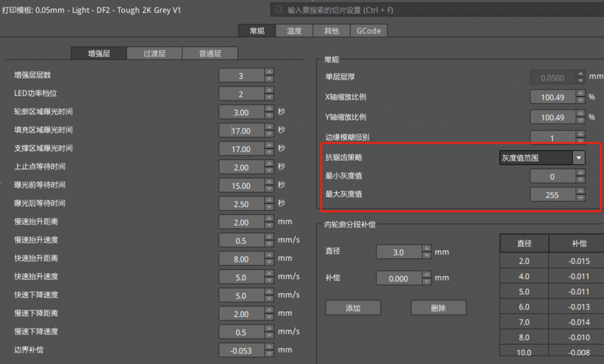Click the 最小灰度值 value field
The image size is (604, 364).
[553, 176]
